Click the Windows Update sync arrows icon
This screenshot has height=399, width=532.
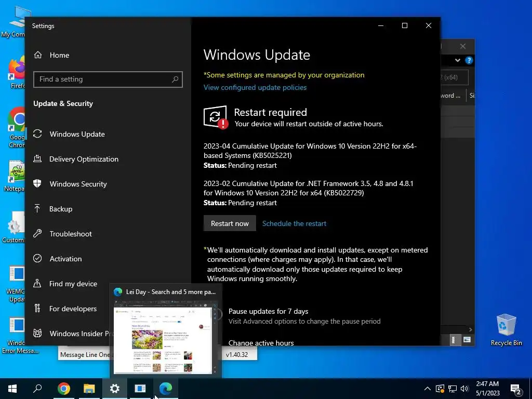[37, 134]
